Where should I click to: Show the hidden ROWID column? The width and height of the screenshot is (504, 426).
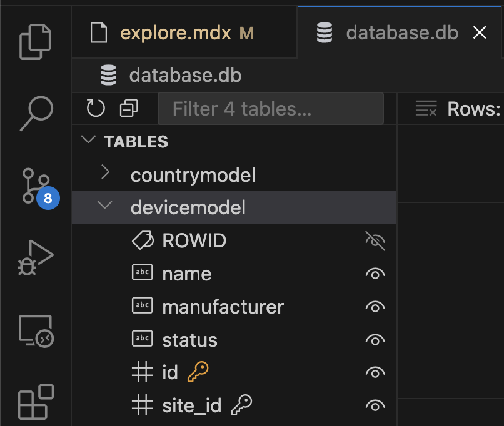click(x=375, y=240)
